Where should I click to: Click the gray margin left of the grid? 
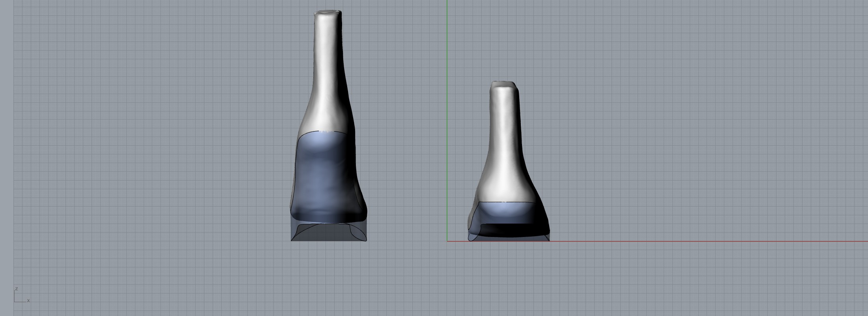[x=6, y=158]
